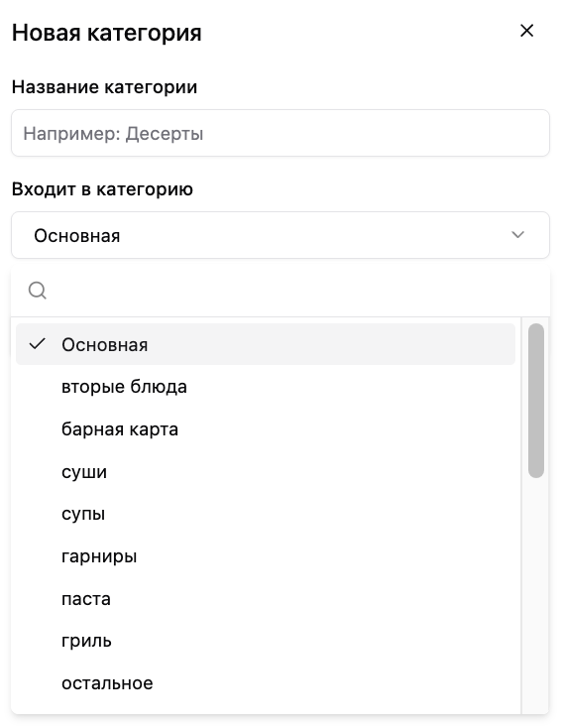
Task: Click the Входит в категорию label
Action: (102, 189)
